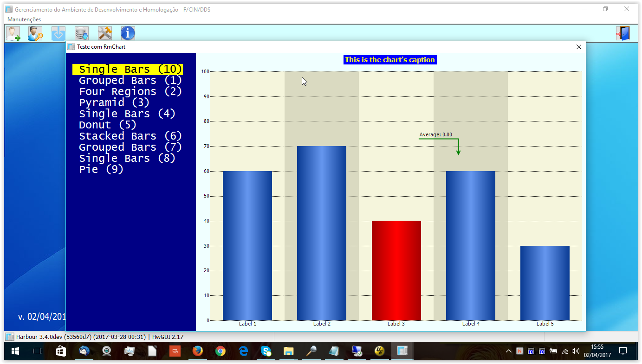
Task: Choose the Pyramid (3) chart option
Action: [114, 103]
